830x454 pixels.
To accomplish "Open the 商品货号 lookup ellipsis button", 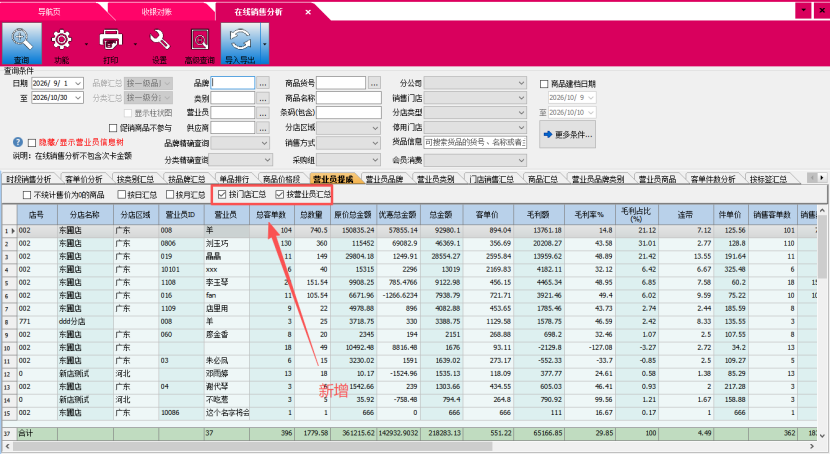I will 374,83.
